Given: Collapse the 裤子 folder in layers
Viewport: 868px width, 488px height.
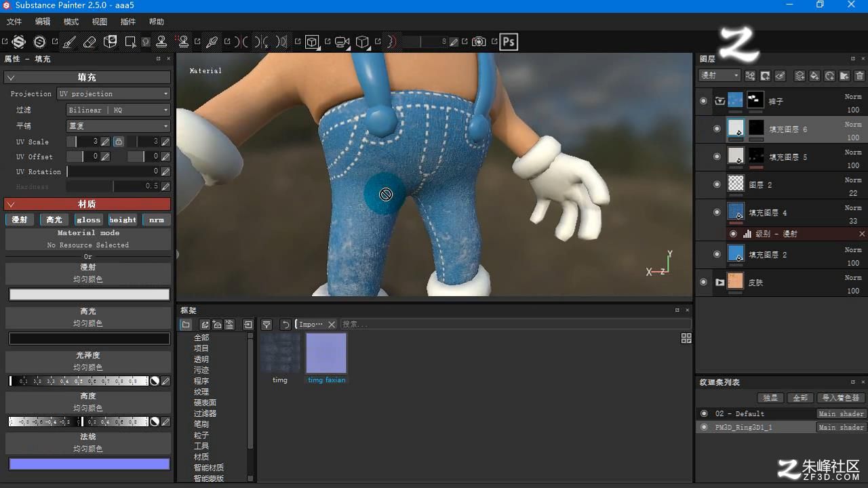Looking at the screenshot, I should coord(720,102).
